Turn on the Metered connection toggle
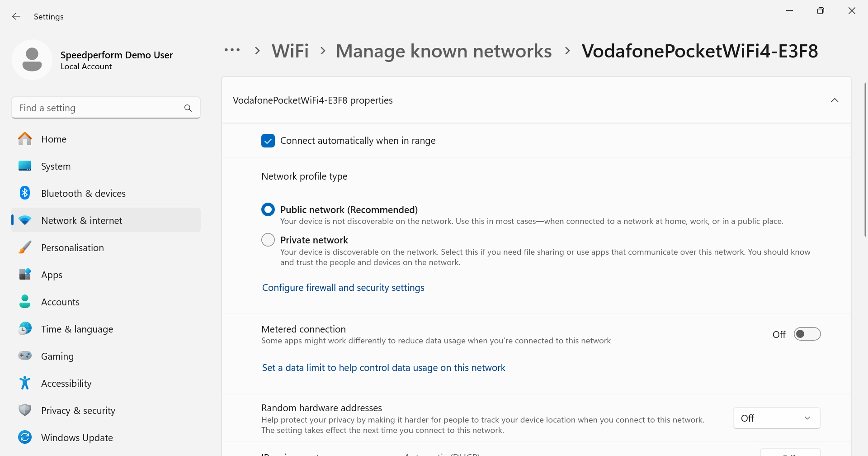This screenshot has height=456, width=868. 807,334
